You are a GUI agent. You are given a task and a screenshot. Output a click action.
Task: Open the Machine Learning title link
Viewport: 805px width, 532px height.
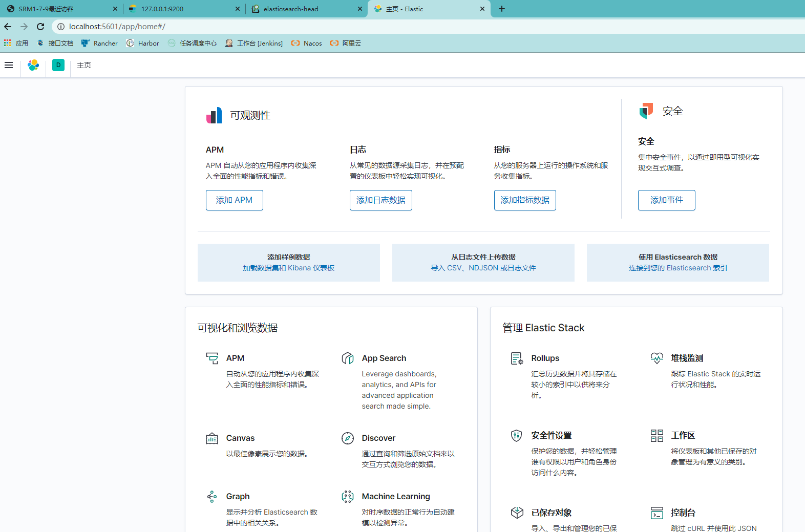click(396, 497)
